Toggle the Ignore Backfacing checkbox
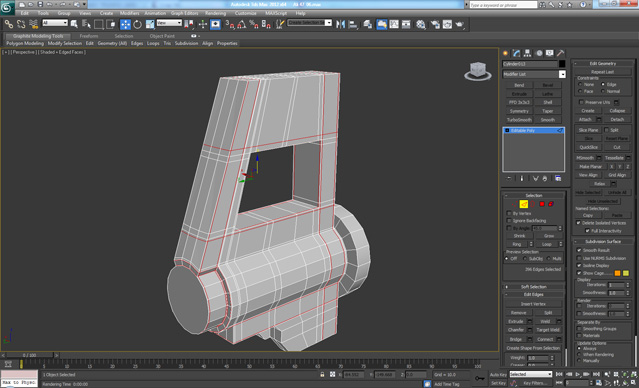639x388 pixels. point(509,220)
